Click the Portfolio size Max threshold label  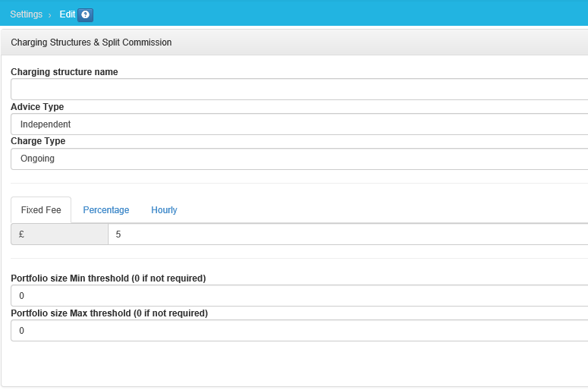(x=109, y=313)
